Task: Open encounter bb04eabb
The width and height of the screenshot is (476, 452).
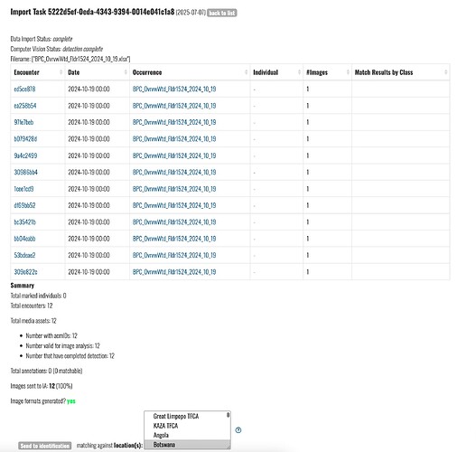Action: click(24, 239)
